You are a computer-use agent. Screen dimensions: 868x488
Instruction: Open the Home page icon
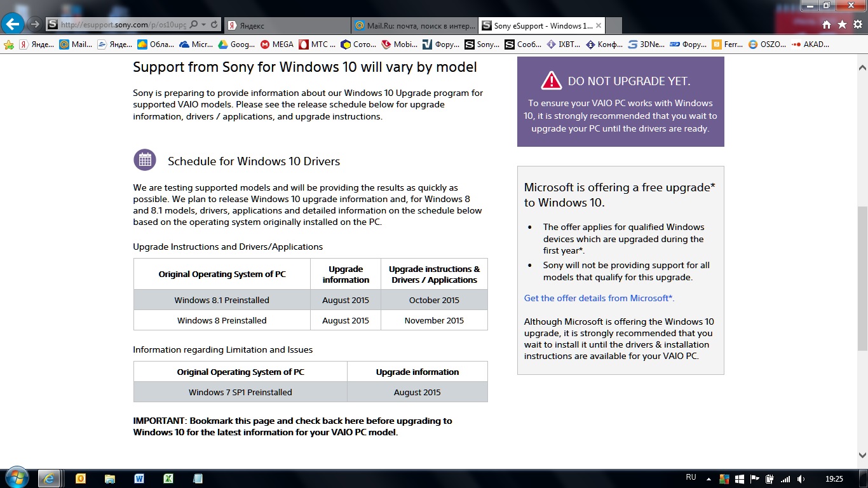click(827, 25)
